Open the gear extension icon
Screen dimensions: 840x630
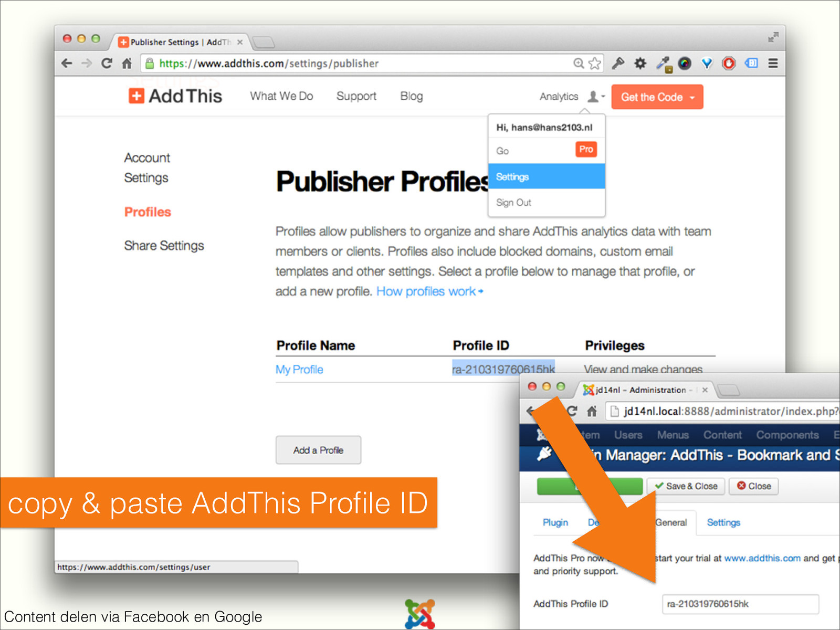[x=640, y=64]
